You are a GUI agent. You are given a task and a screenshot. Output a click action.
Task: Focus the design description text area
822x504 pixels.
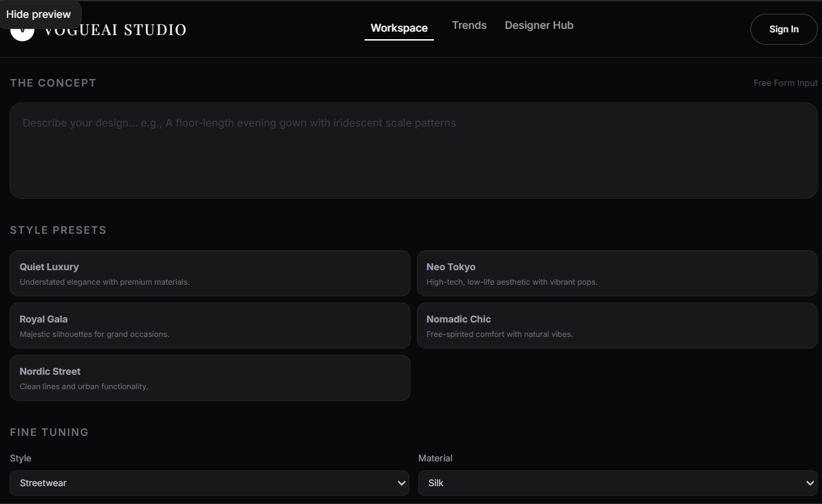413,151
